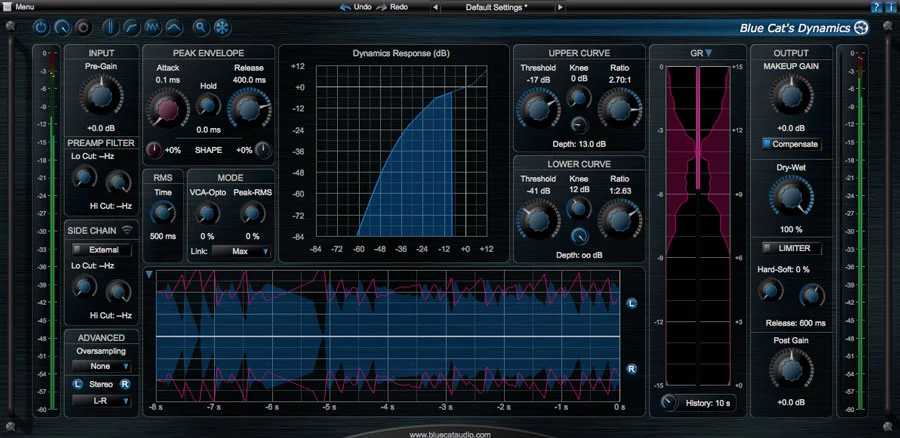Click the Makeup Gain knob
The width and height of the screenshot is (900, 438).
[x=791, y=95]
